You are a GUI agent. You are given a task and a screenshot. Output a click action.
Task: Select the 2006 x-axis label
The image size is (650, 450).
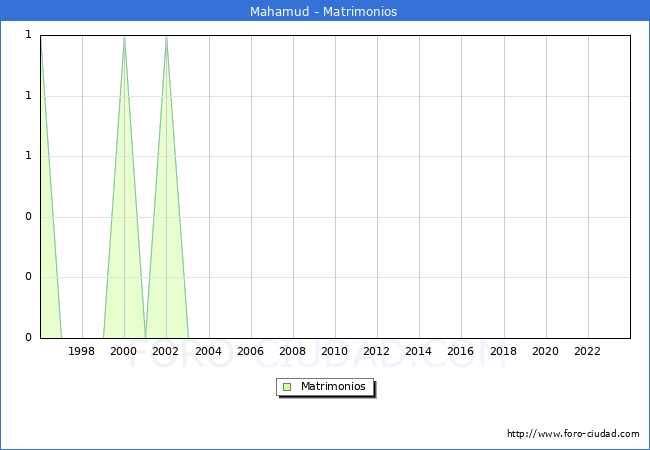[x=250, y=352]
